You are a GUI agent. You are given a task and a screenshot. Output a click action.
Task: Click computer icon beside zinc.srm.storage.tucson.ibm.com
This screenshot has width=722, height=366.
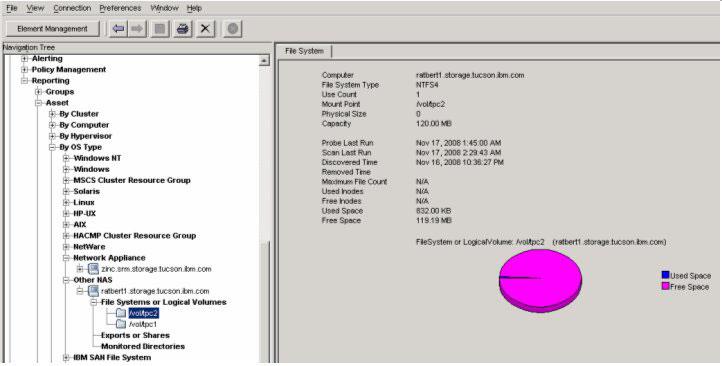[x=93, y=269]
